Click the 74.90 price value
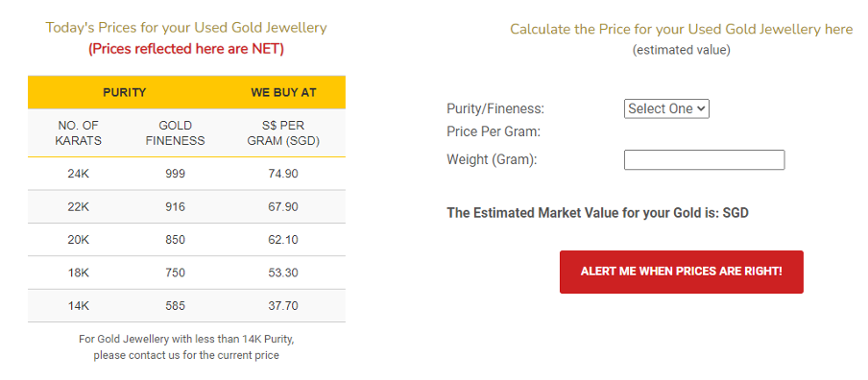868x380 pixels. point(283,174)
